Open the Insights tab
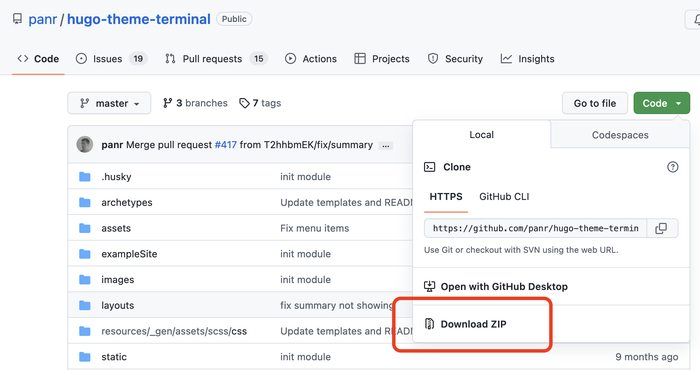The image size is (700, 370). click(527, 59)
